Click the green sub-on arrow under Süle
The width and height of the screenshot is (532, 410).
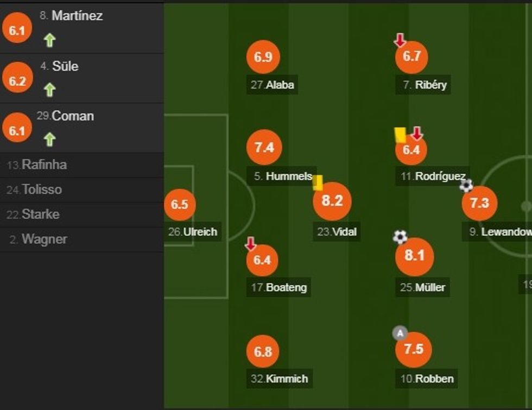50,90
